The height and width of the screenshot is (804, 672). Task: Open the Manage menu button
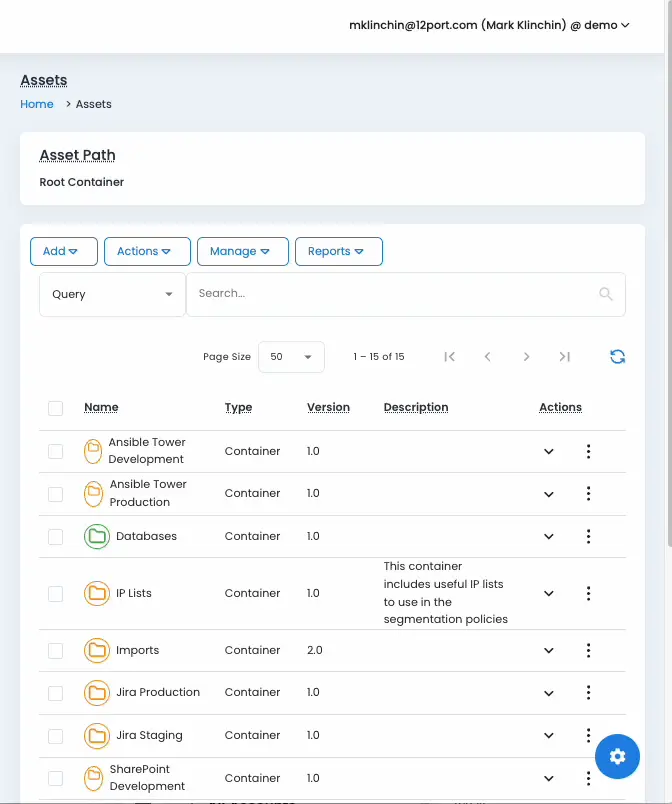242,252
